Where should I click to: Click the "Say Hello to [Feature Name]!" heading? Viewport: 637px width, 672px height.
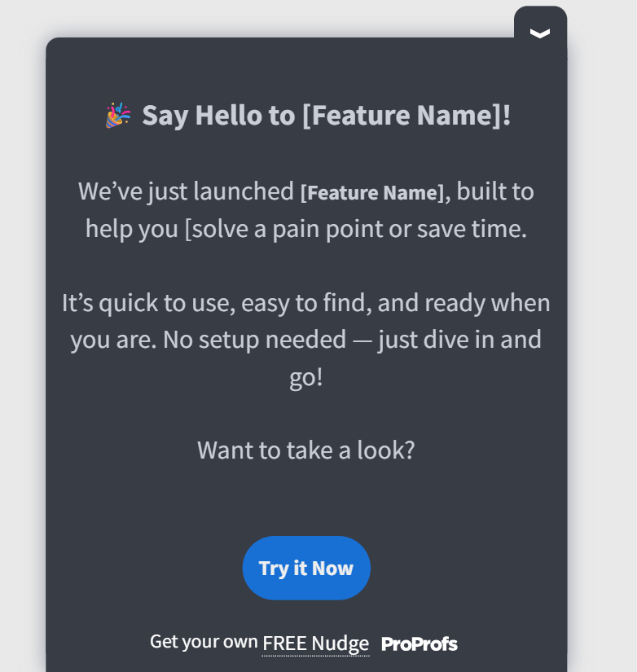click(x=327, y=116)
